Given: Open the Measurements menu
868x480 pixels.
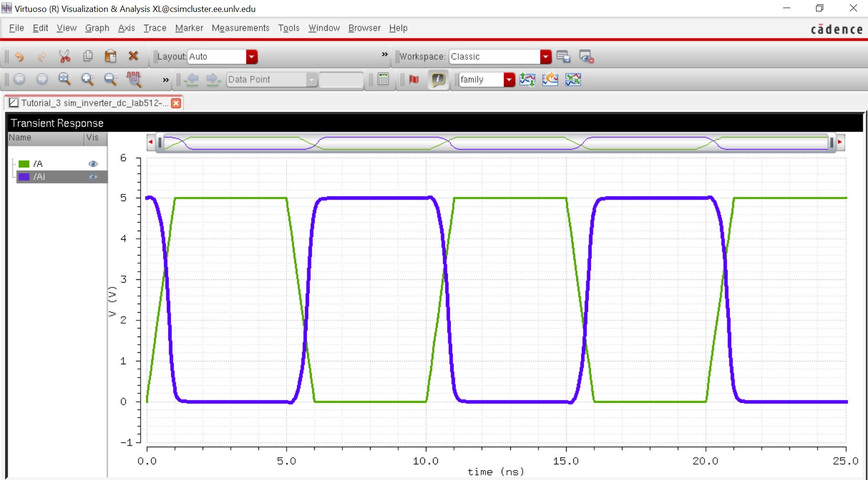Looking at the screenshot, I should [240, 28].
